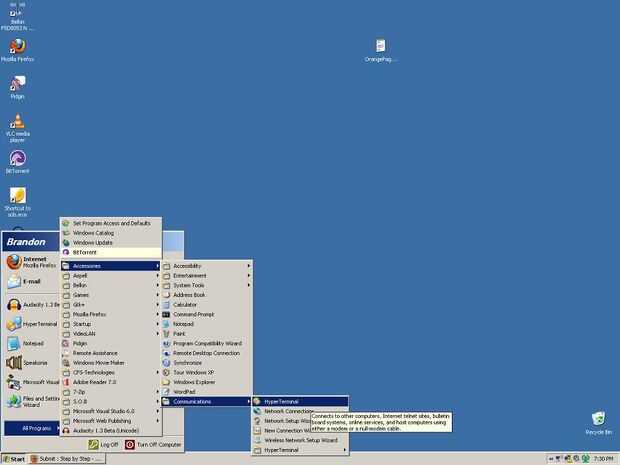This screenshot has height=465, width=620.
Task: Open Calculator in Accessories
Action: (x=207, y=305)
